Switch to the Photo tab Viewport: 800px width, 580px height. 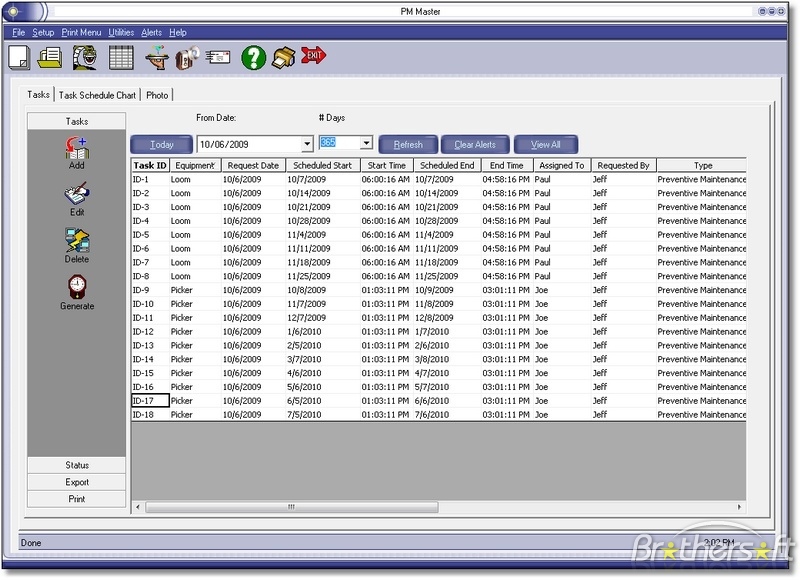point(157,95)
